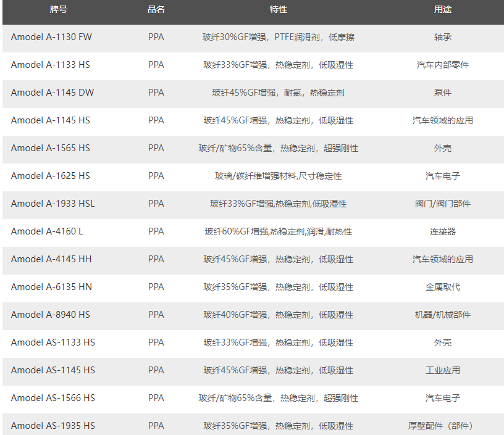Select the 连接器 usage cell
Image resolution: width=504 pixels, height=435 pixels.
coord(442,231)
